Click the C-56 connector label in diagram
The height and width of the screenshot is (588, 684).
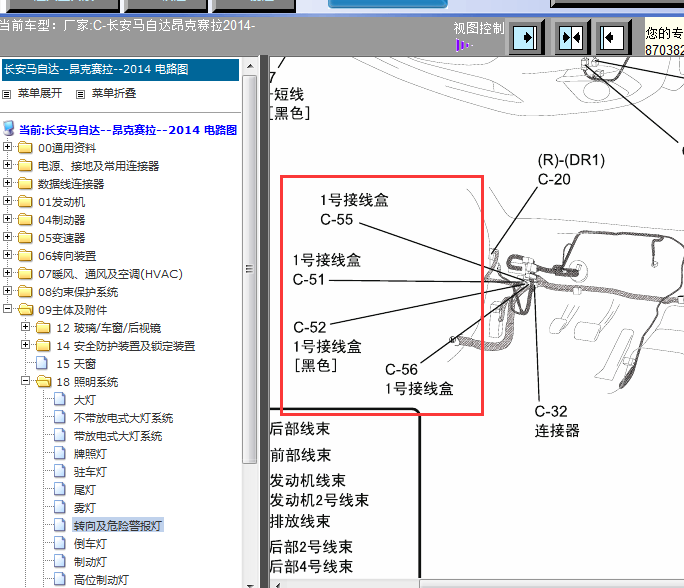tap(401, 369)
